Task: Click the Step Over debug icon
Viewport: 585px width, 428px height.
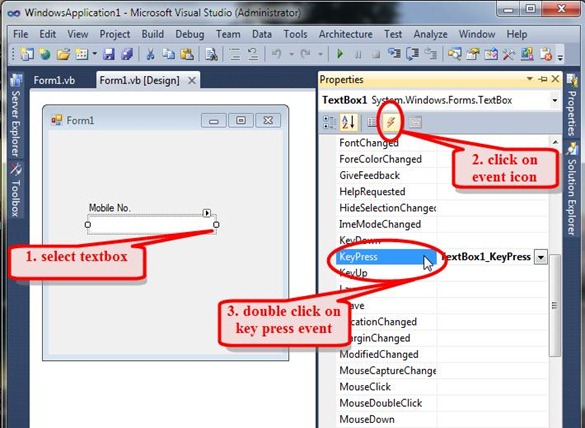Action: click(x=412, y=54)
